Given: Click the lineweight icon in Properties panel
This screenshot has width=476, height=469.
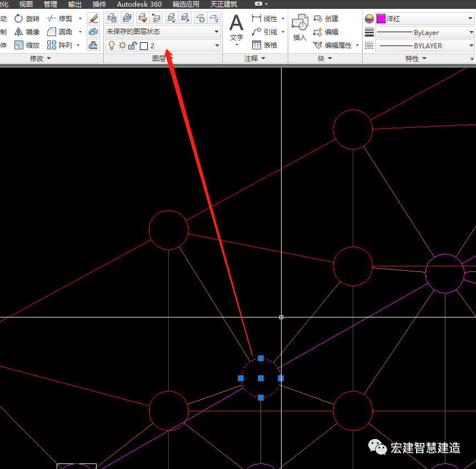Looking at the screenshot, I should click(x=369, y=32).
